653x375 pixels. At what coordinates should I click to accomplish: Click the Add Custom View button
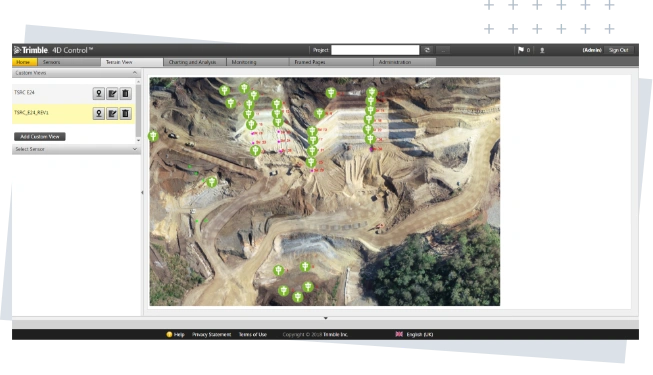40,137
